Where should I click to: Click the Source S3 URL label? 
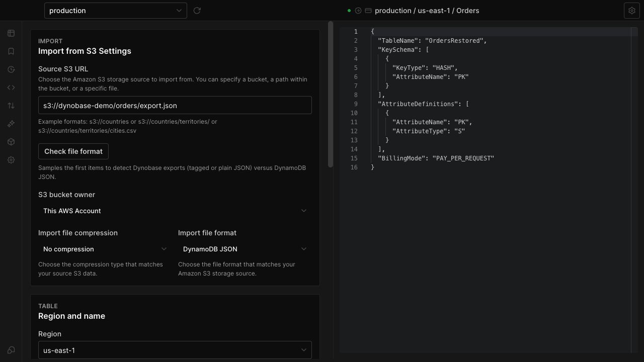pos(63,69)
